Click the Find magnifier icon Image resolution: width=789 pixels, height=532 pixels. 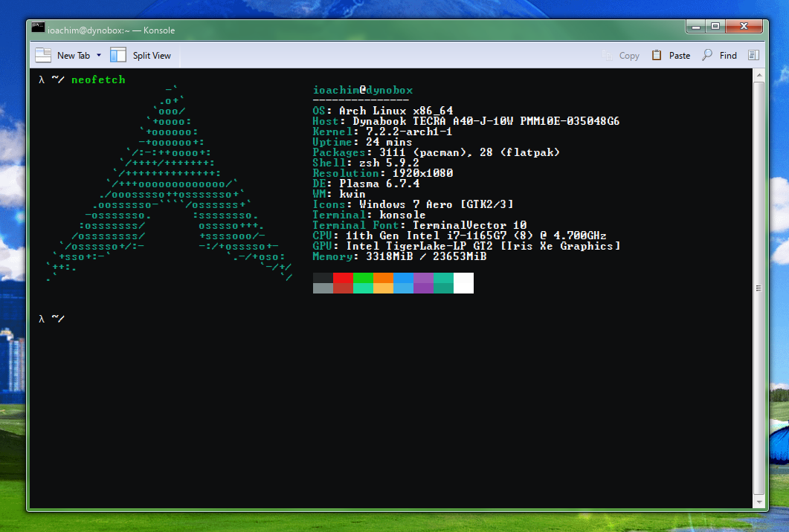[x=707, y=55]
